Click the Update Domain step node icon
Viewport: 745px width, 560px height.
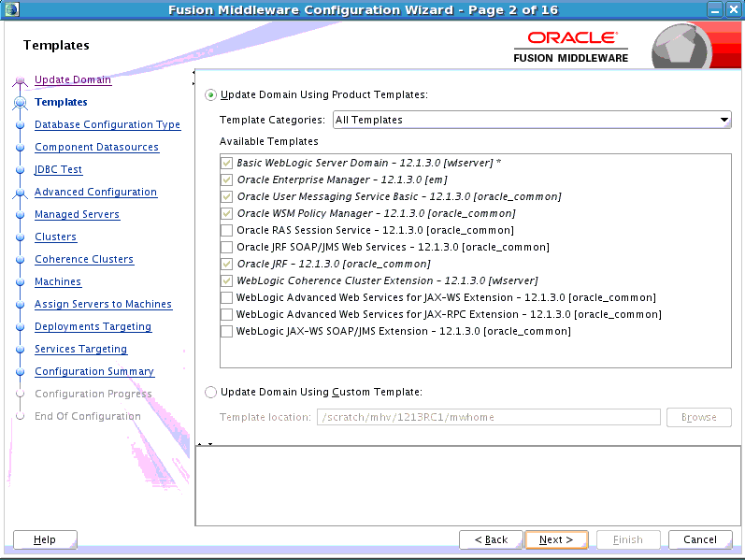point(20,80)
